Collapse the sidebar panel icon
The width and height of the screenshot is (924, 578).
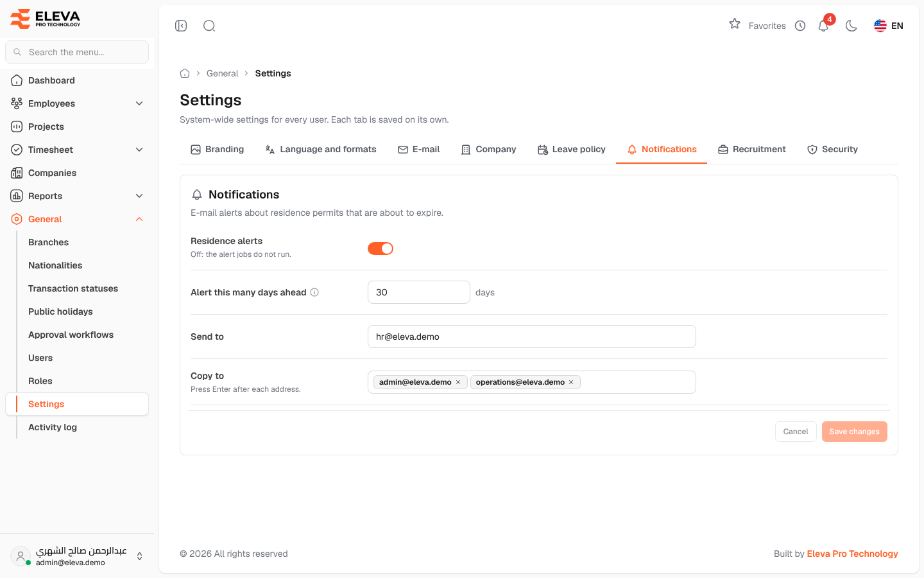click(x=181, y=26)
